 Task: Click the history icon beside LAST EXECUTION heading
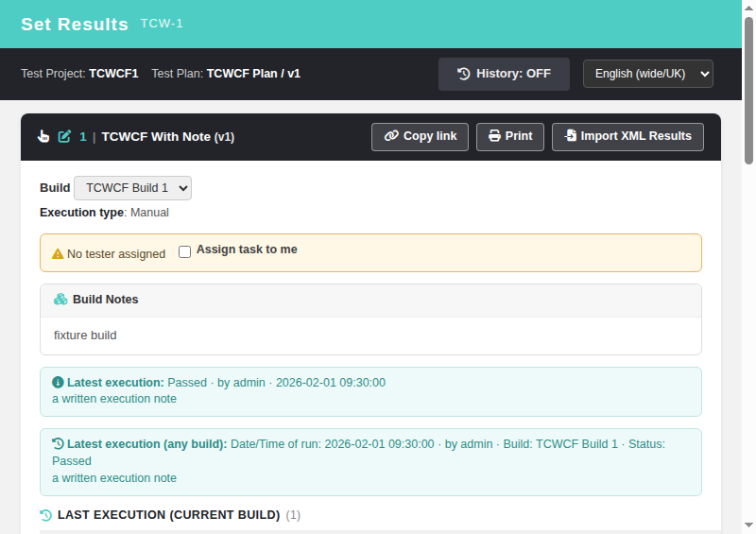(x=45, y=515)
